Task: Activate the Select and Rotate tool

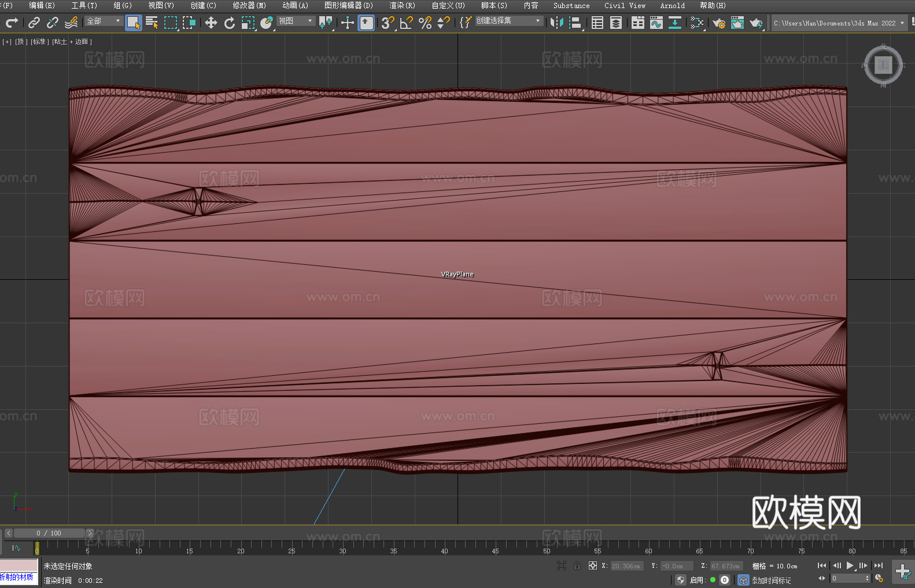Action: 230,23
